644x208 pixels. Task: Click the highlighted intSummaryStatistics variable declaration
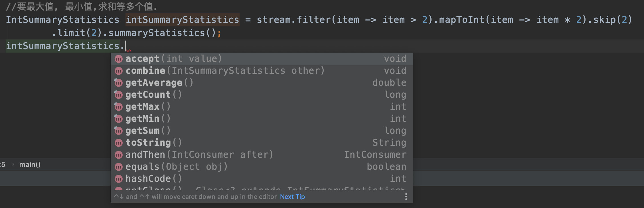pos(182,20)
